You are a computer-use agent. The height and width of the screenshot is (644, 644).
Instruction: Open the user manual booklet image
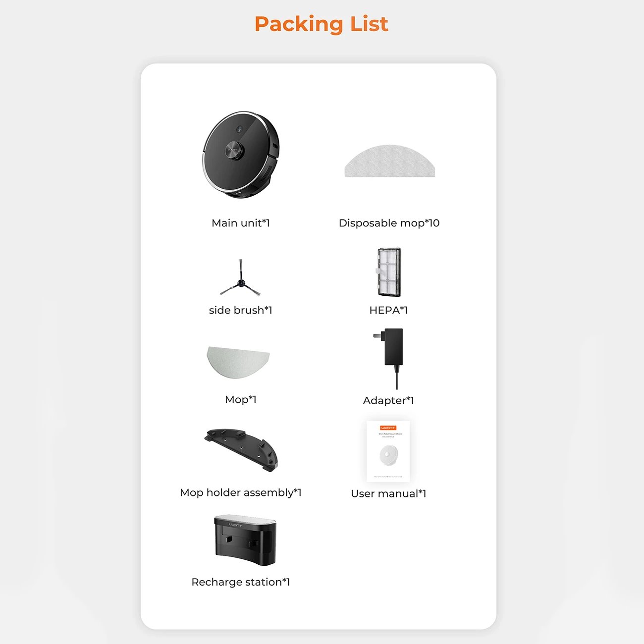(x=388, y=451)
